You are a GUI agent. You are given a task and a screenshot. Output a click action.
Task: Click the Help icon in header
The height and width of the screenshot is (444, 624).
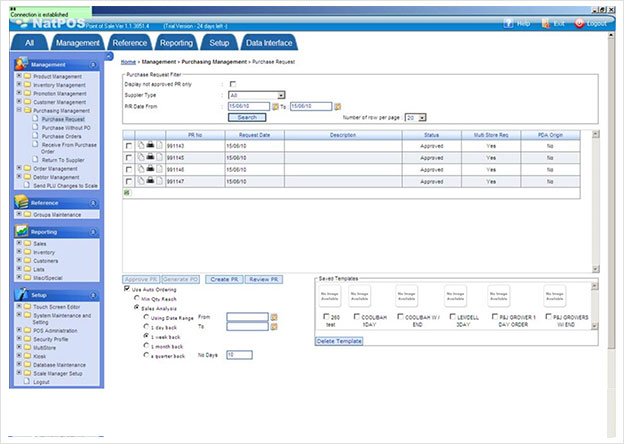508,23
